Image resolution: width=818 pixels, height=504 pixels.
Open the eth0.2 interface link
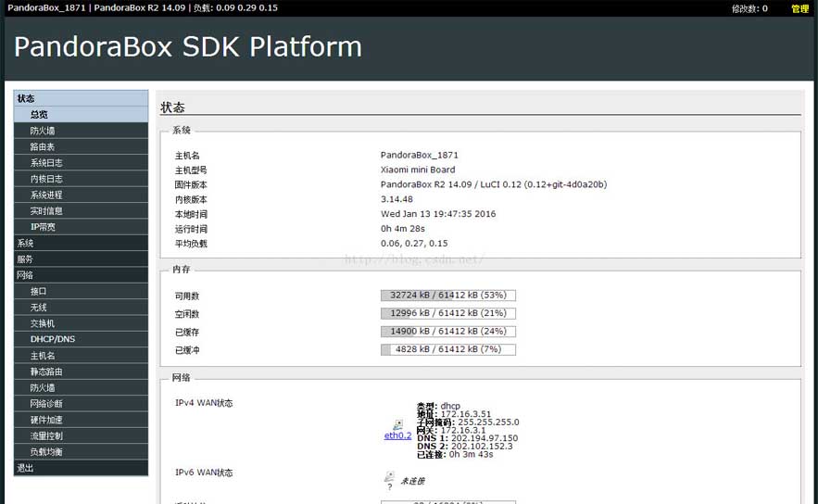[x=397, y=435]
